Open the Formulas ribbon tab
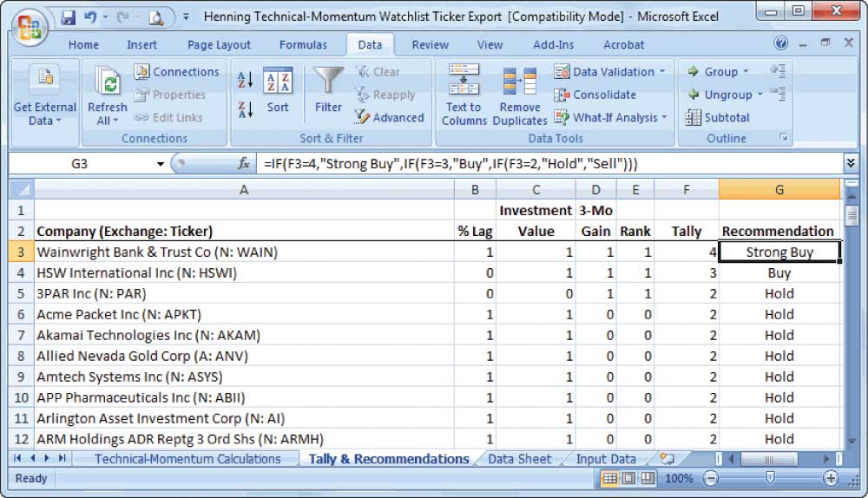The height and width of the screenshot is (498, 868). click(x=303, y=45)
